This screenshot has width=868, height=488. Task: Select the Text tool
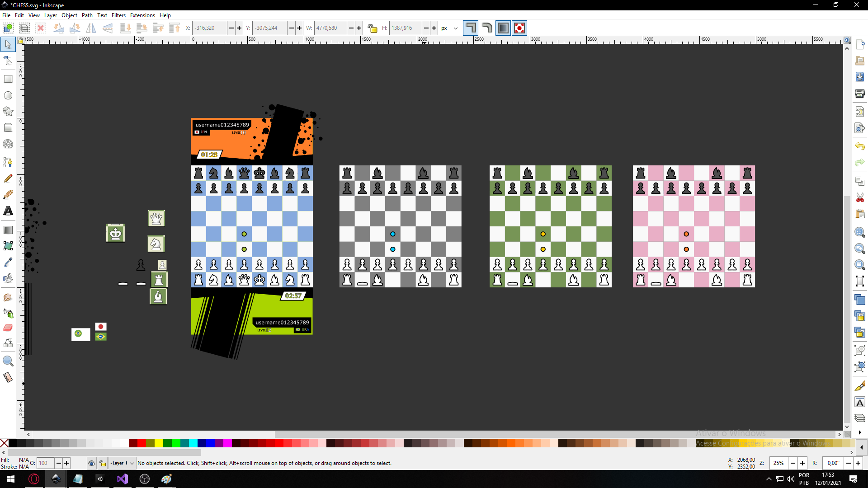8,211
